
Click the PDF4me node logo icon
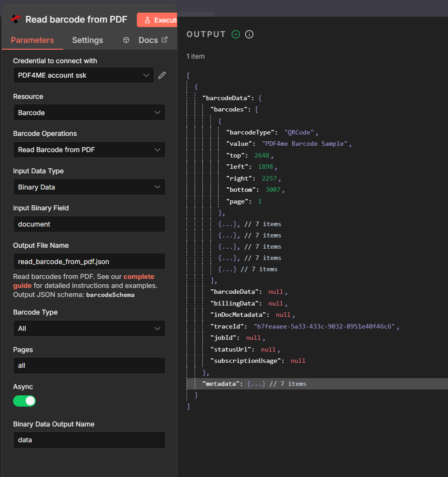pyautogui.click(x=16, y=19)
